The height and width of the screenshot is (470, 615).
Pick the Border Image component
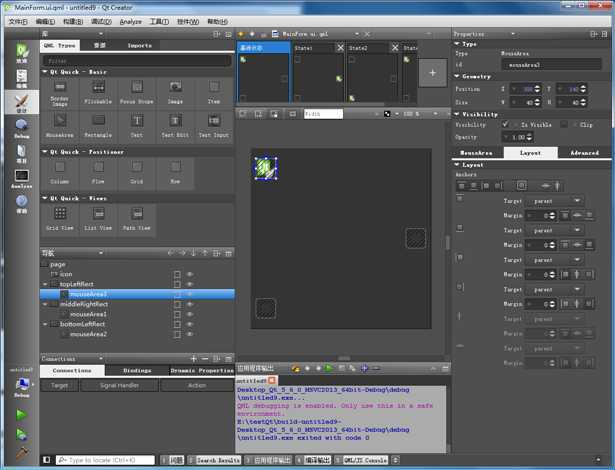tap(60, 93)
